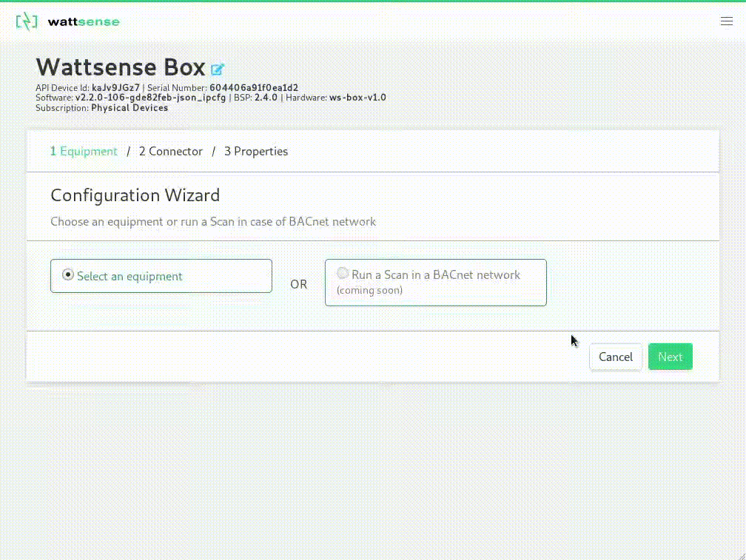The width and height of the screenshot is (746, 560).
Task: Click the edit icon beside Wattsense Box
Action: [x=217, y=70]
